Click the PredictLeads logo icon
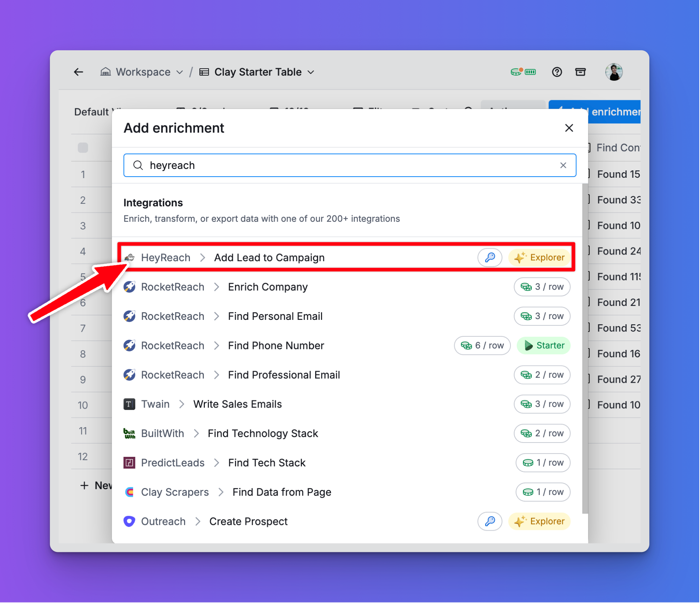 pos(129,463)
